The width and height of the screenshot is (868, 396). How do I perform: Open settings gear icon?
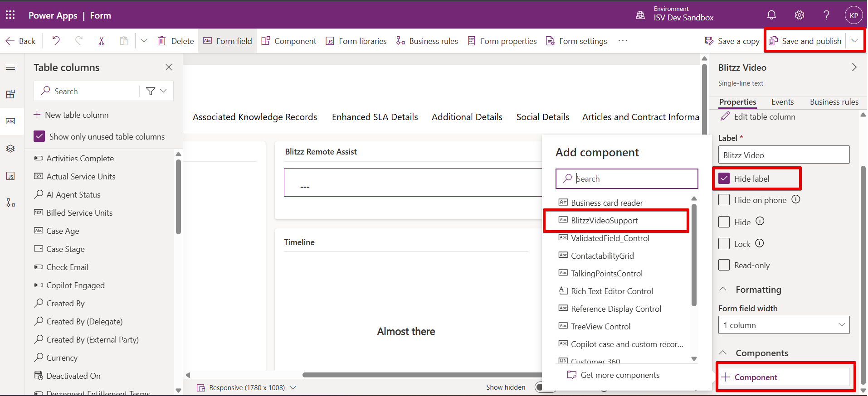(x=800, y=15)
